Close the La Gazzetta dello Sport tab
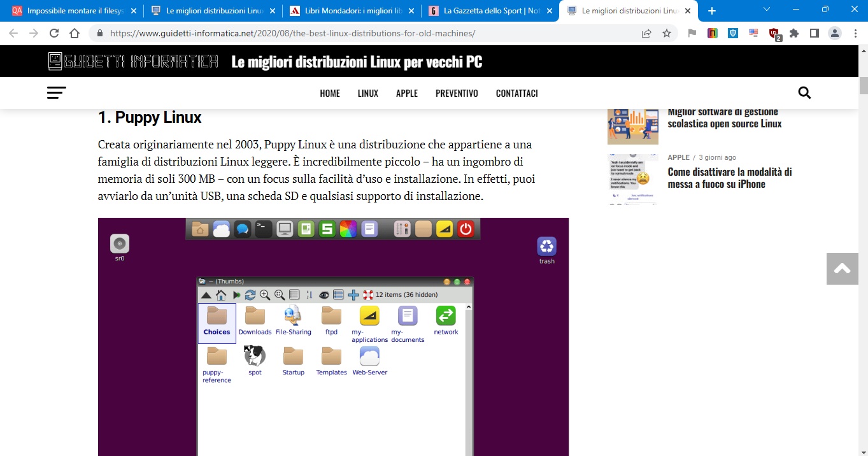Image resolution: width=868 pixels, height=456 pixels. tap(548, 11)
